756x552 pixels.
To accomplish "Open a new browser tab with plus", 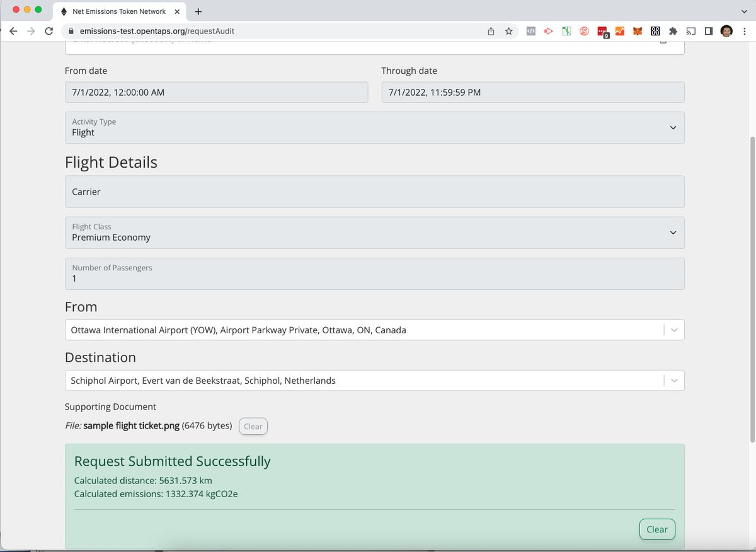I will click(x=198, y=11).
